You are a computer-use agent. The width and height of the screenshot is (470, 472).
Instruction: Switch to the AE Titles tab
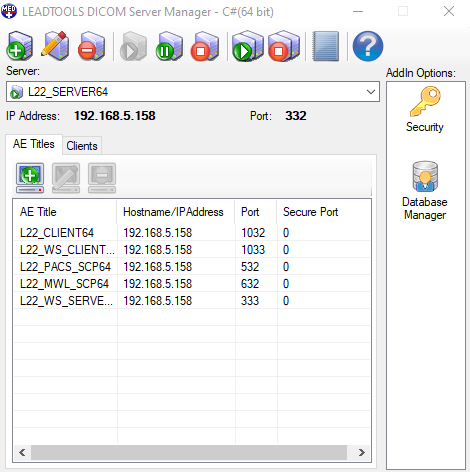[34, 144]
